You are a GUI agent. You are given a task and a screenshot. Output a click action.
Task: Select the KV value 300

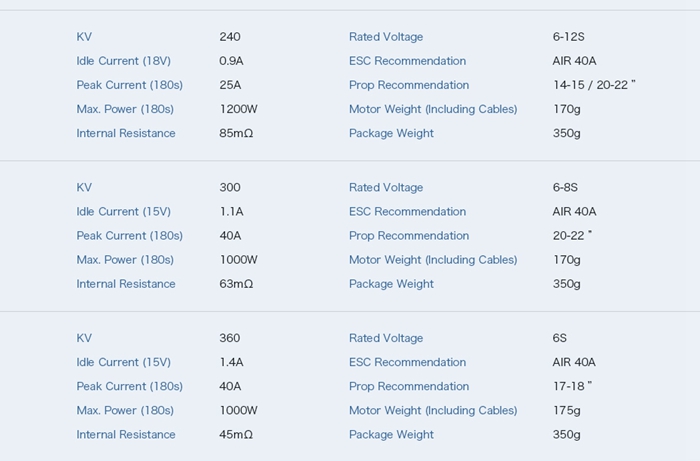(230, 187)
